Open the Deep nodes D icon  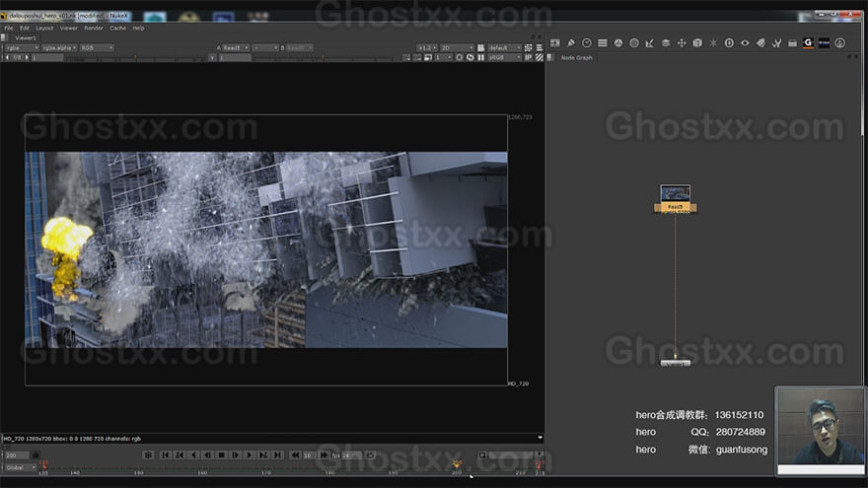[729, 43]
